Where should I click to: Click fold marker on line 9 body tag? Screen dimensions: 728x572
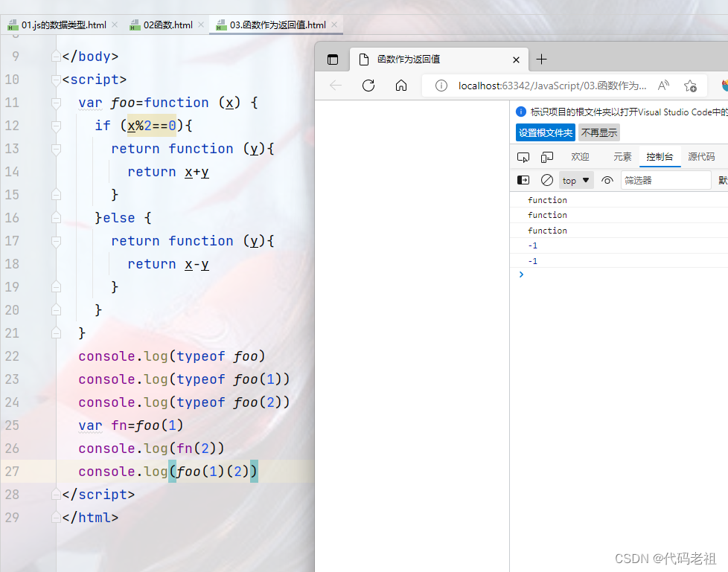coord(56,57)
